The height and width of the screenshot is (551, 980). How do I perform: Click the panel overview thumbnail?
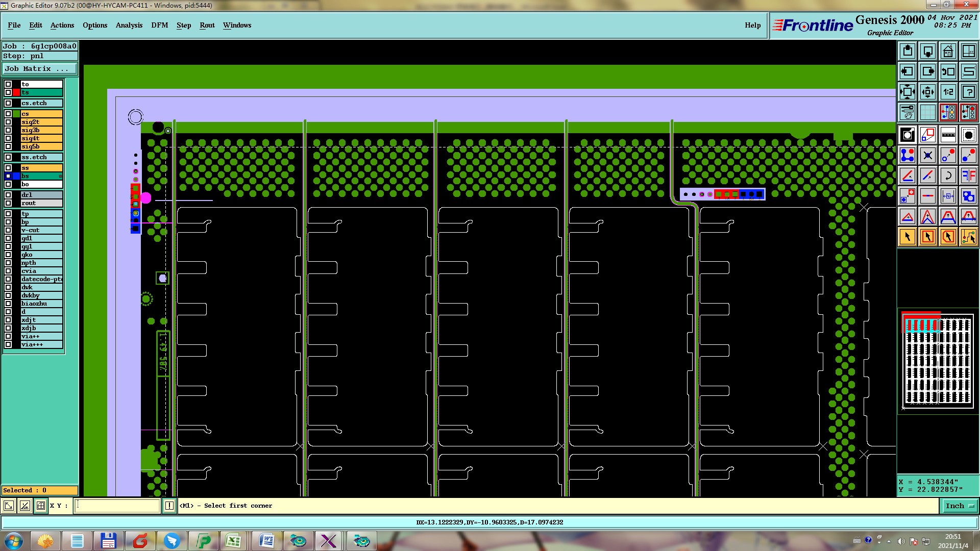938,361
